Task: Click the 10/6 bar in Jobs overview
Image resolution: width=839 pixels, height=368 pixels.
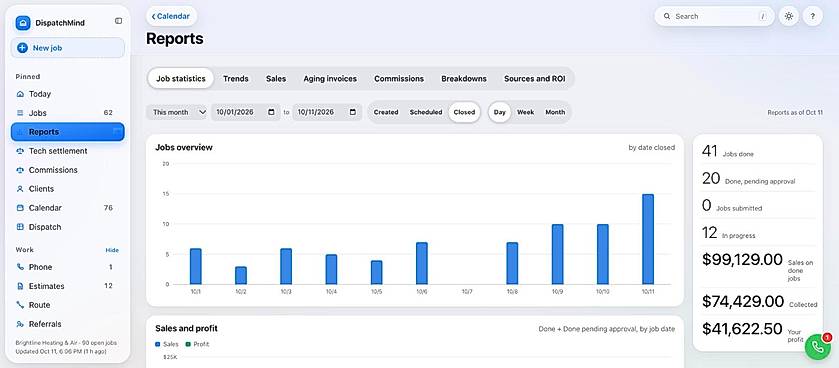Action: tap(422, 263)
